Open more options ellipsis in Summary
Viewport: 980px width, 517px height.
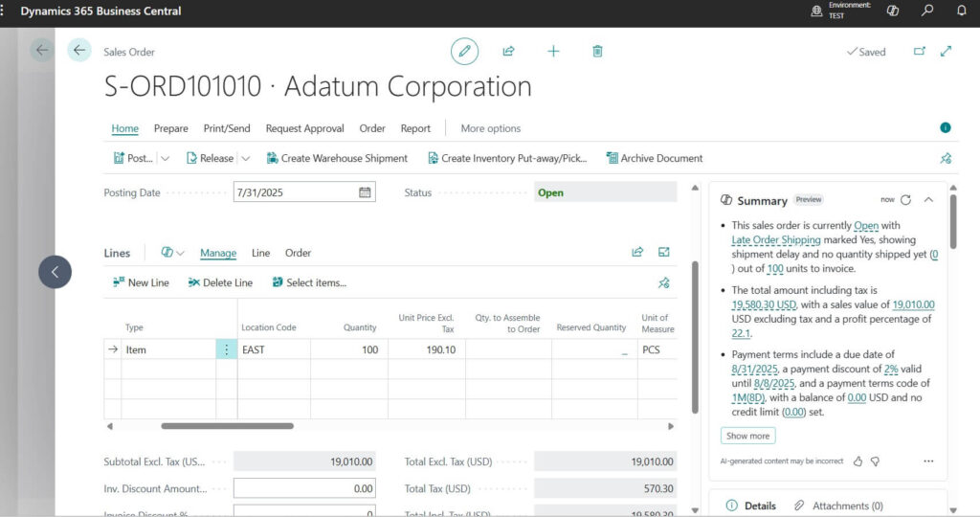pos(928,461)
